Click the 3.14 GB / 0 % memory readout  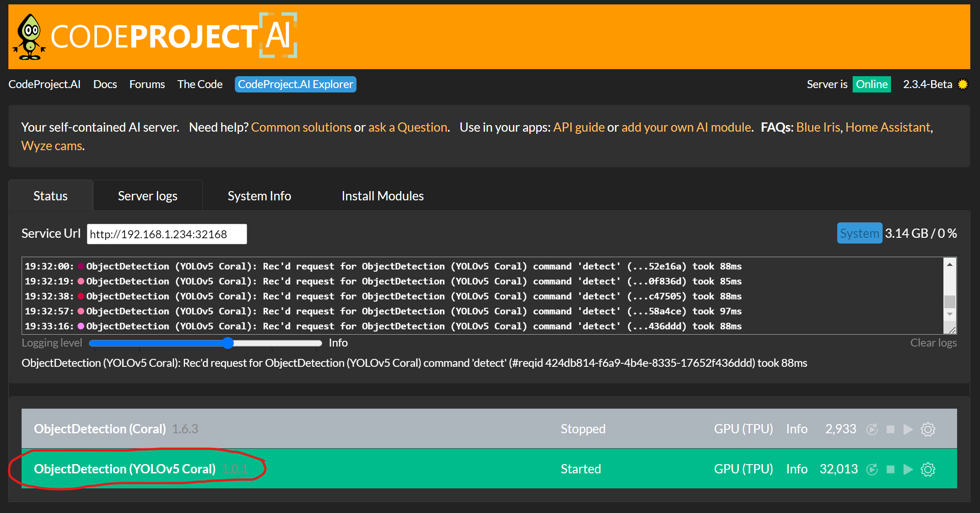[x=921, y=233]
